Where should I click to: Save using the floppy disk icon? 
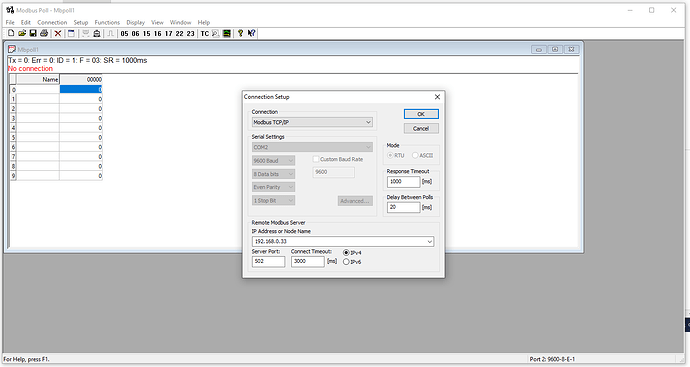point(33,33)
